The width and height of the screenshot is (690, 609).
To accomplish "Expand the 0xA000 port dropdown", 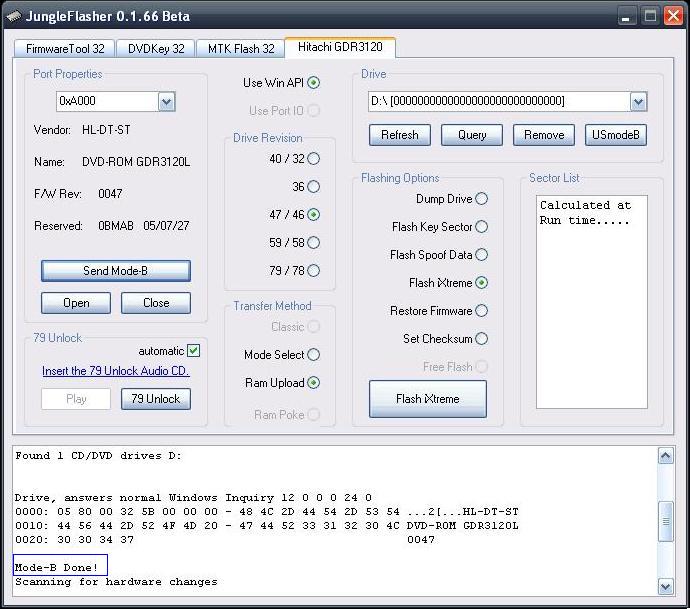I will pyautogui.click(x=167, y=102).
